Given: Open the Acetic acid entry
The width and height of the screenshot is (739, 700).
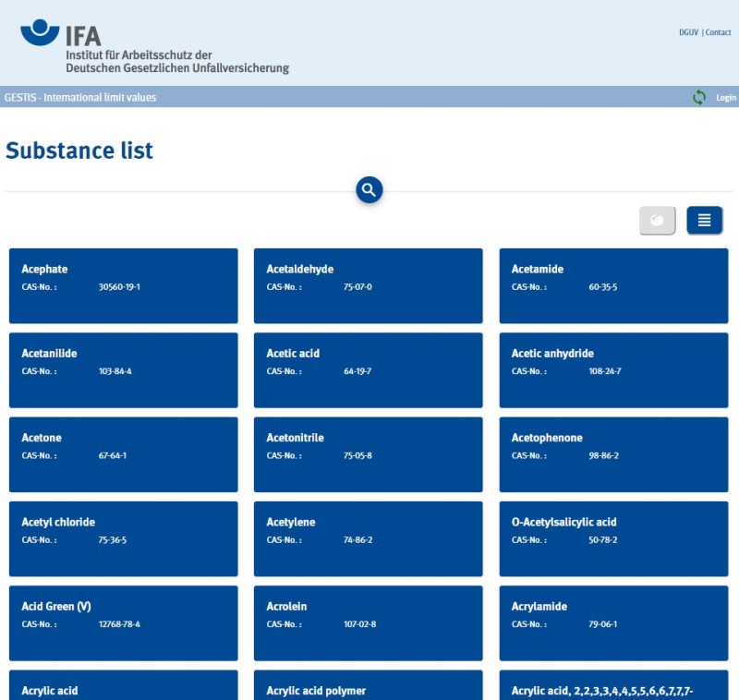Looking at the screenshot, I should (368, 369).
